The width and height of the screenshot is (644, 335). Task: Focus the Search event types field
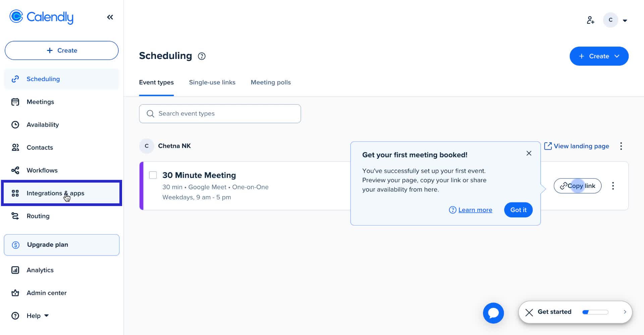pyautogui.click(x=220, y=114)
